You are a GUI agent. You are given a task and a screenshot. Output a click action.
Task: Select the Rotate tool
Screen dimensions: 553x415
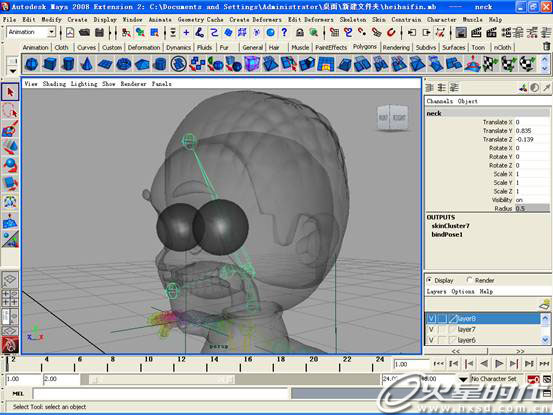pos(10,165)
